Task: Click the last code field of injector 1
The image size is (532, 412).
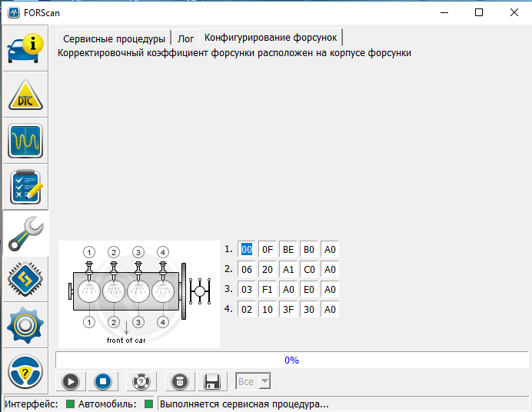Action: (x=330, y=250)
